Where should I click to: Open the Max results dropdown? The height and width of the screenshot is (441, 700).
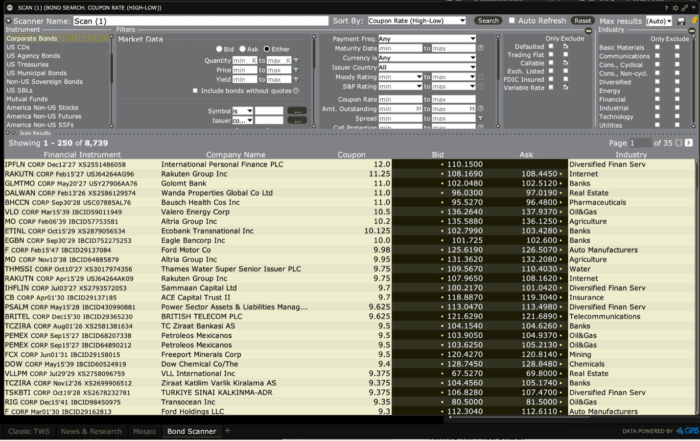click(659, 21)
